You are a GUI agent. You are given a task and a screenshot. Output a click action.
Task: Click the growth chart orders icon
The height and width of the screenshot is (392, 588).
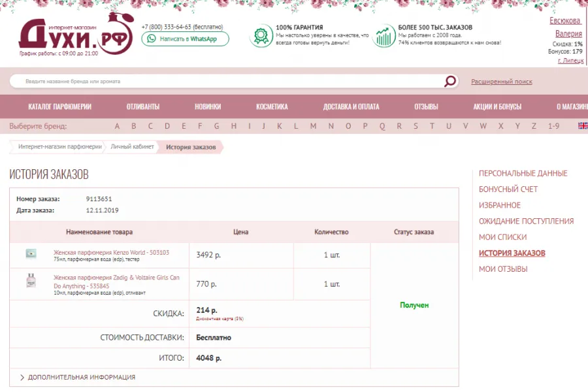(384, 36)
